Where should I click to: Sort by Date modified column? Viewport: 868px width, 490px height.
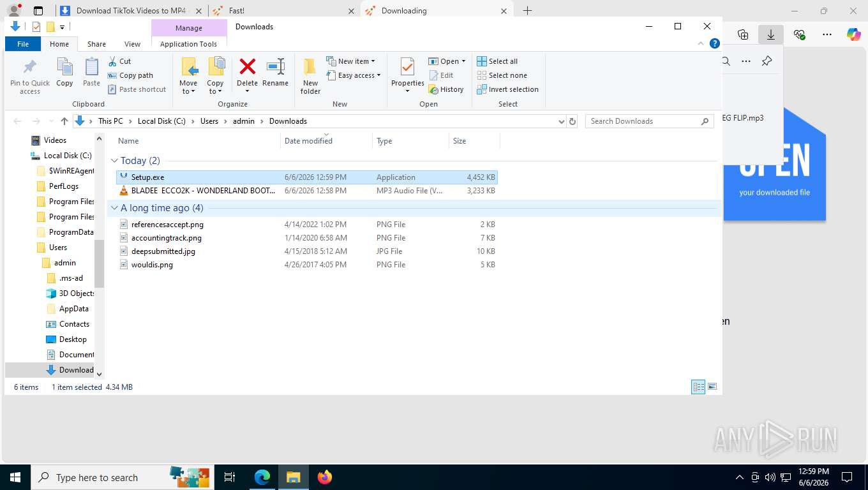click(326, 141)
